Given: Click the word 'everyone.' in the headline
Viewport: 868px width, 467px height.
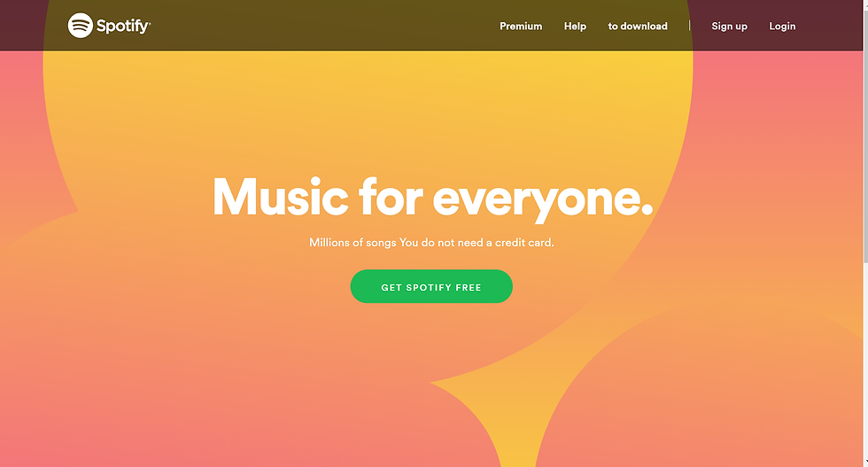Looking at the screenshot, I should [x=542, y=200].
